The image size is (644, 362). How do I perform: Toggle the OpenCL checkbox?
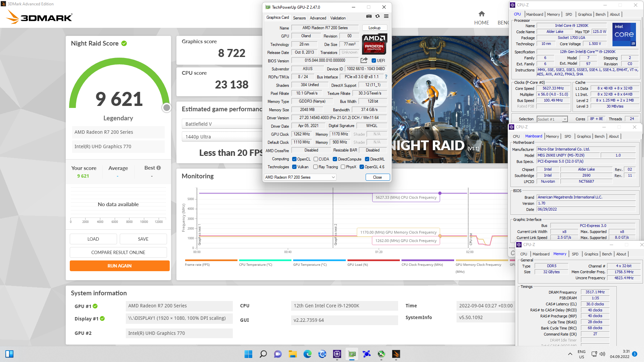click(x=294, y=159)
